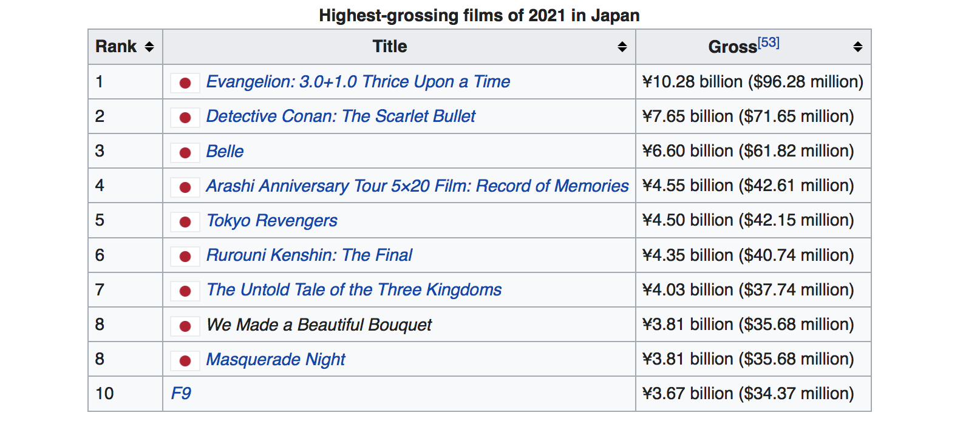Sort table by Rank column arrows

point(149,47)
